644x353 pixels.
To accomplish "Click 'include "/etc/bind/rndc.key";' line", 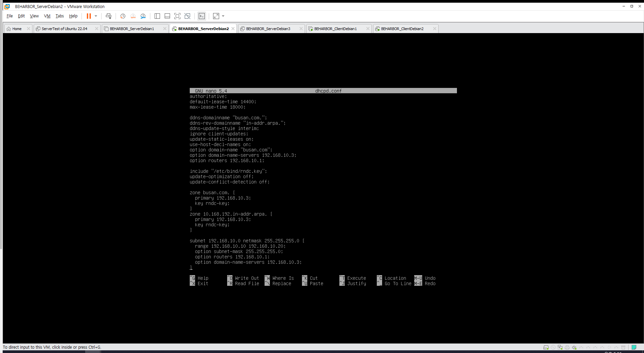I will point(228,171).
